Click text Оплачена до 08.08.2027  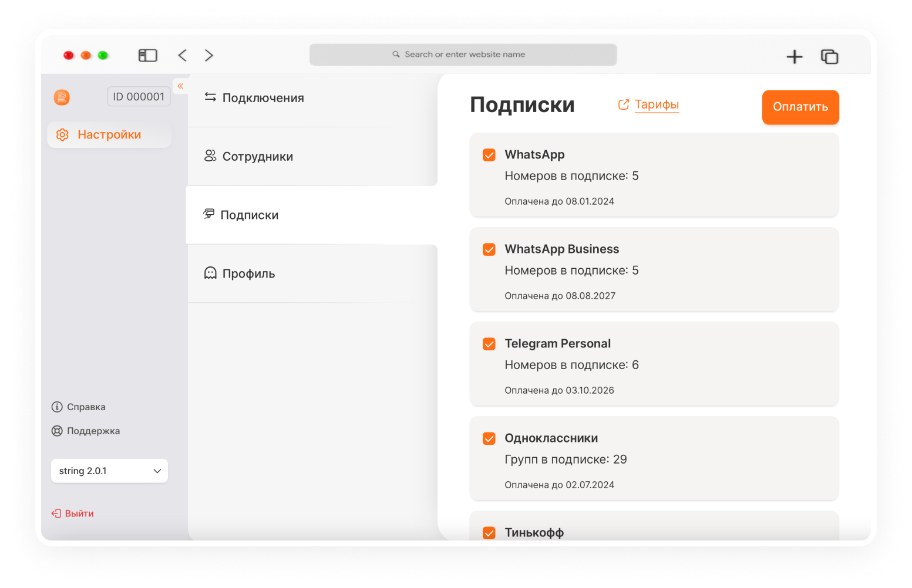pos(560,296)
